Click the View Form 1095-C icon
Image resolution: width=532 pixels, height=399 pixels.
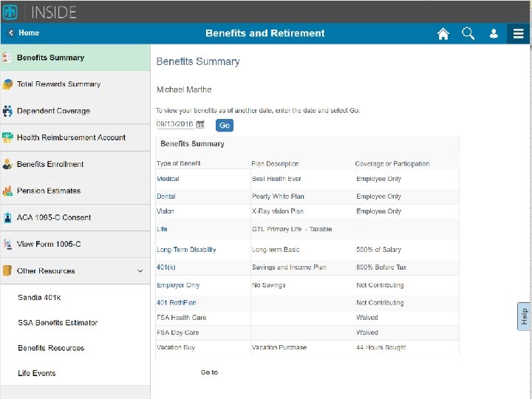[7, 244]
